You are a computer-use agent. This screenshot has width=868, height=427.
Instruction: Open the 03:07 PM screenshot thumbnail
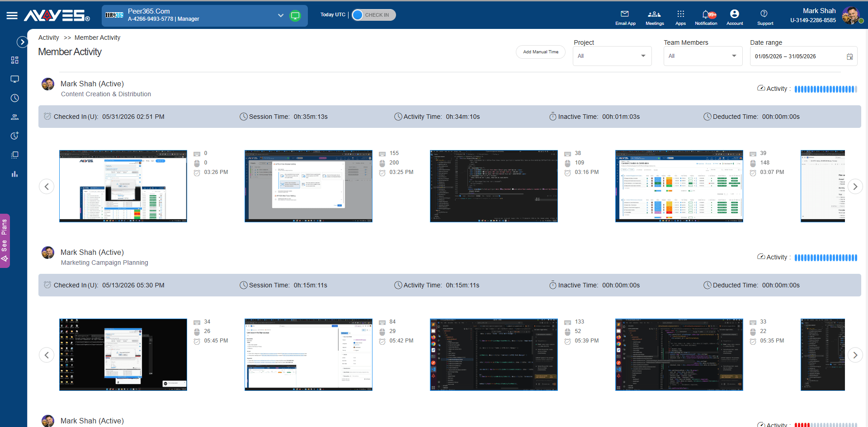point(679,186)
